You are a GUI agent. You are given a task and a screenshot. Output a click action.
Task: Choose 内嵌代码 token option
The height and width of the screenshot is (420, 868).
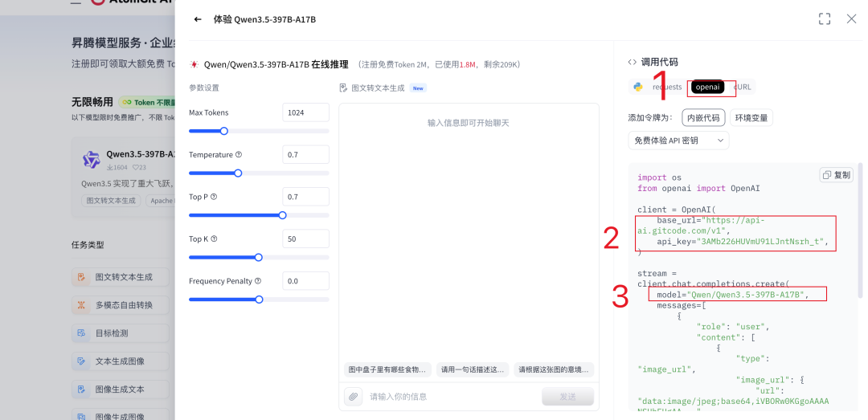click(703, 118)
